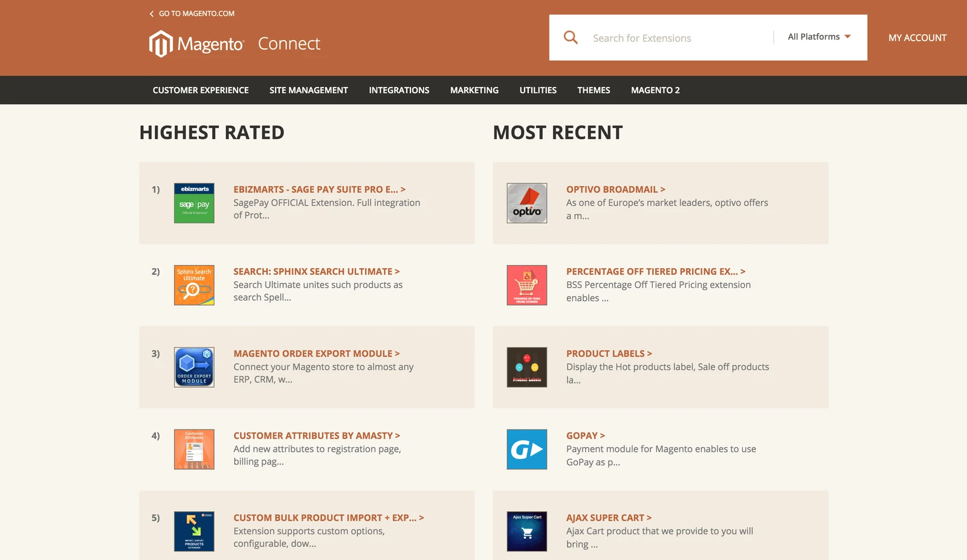Click the 'Connect your Magento store' description
Viewport: 967px width, 560px height.
pos(323,373)
